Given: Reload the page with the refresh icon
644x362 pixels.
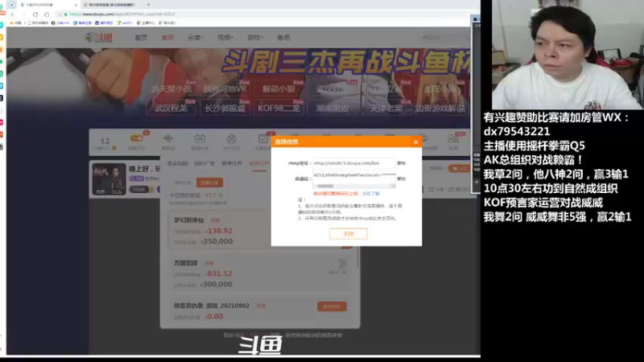Looking at the screenshot, I should [35, 14].
